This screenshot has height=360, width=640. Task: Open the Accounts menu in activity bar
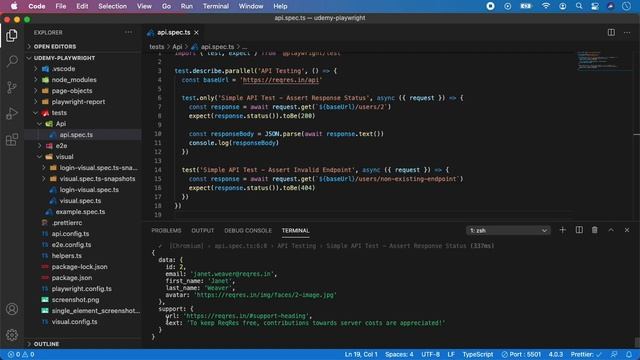click(12, 309)
